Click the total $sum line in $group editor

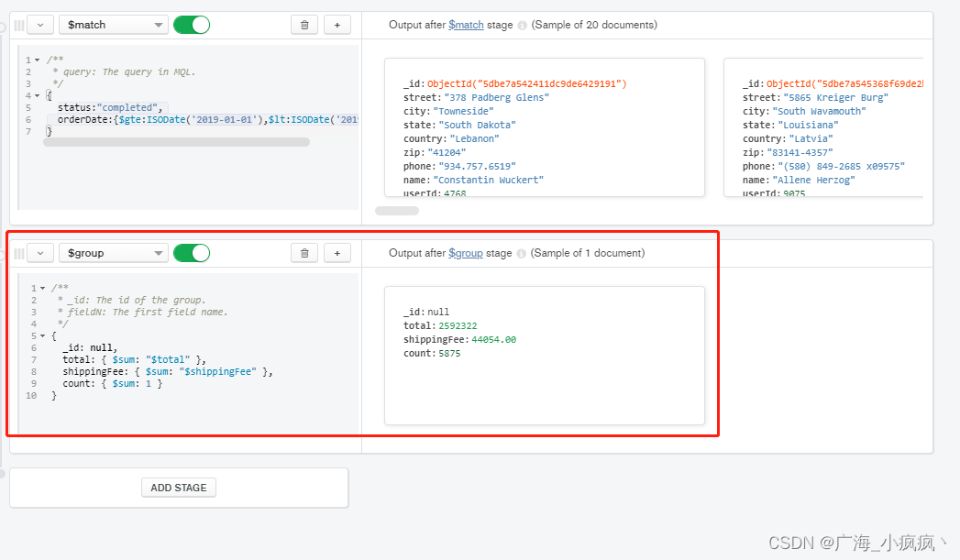(134, 360)
